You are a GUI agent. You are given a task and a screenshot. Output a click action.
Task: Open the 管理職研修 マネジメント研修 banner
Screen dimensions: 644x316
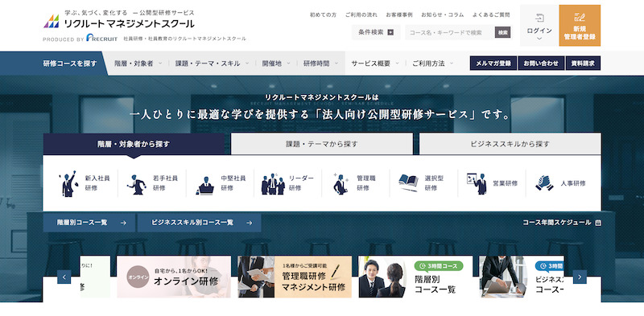click(x=295, y=277)
